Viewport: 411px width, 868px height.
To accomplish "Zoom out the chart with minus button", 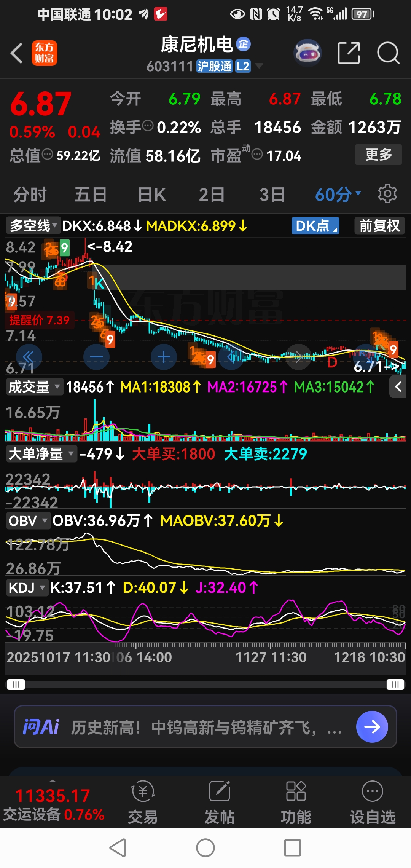I will (96, 357).
